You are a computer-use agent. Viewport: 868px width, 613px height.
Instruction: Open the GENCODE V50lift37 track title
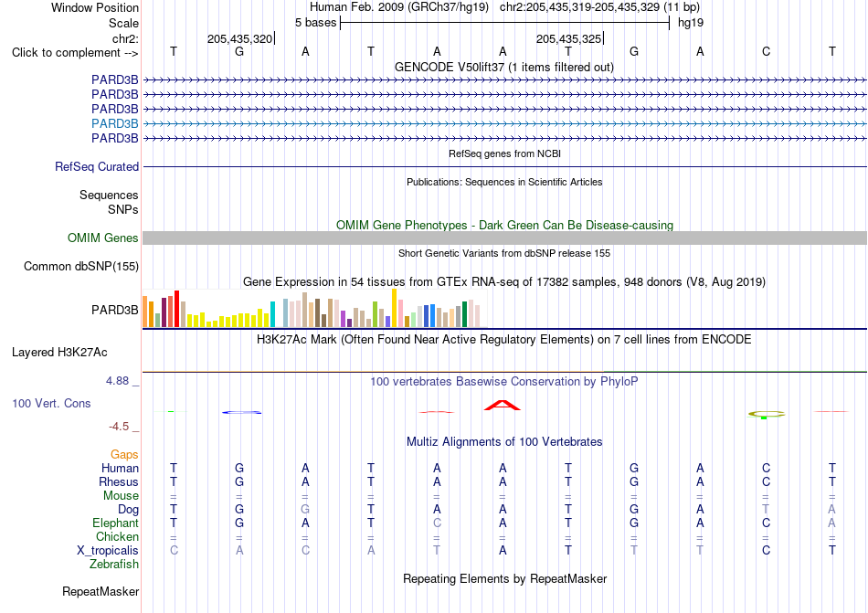(504, 68)
